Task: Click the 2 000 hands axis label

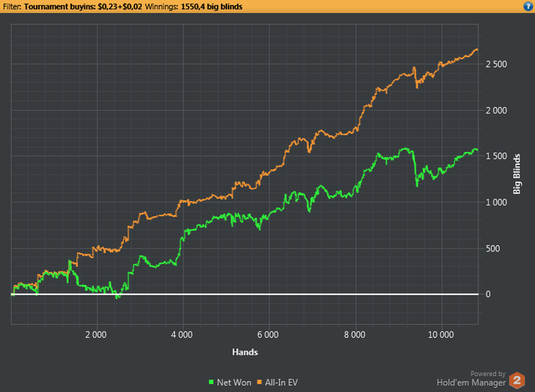Action: pyautogui.click(x=96, y=335)
